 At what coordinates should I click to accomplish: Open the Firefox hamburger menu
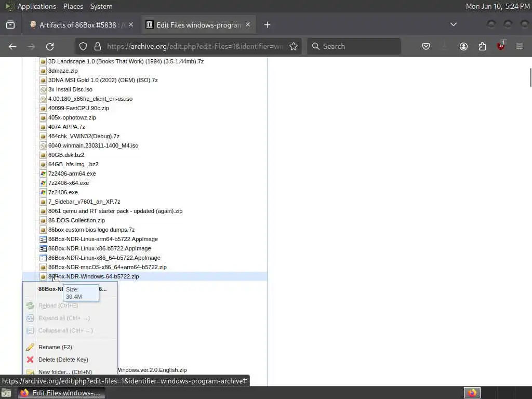pos(520,46)
